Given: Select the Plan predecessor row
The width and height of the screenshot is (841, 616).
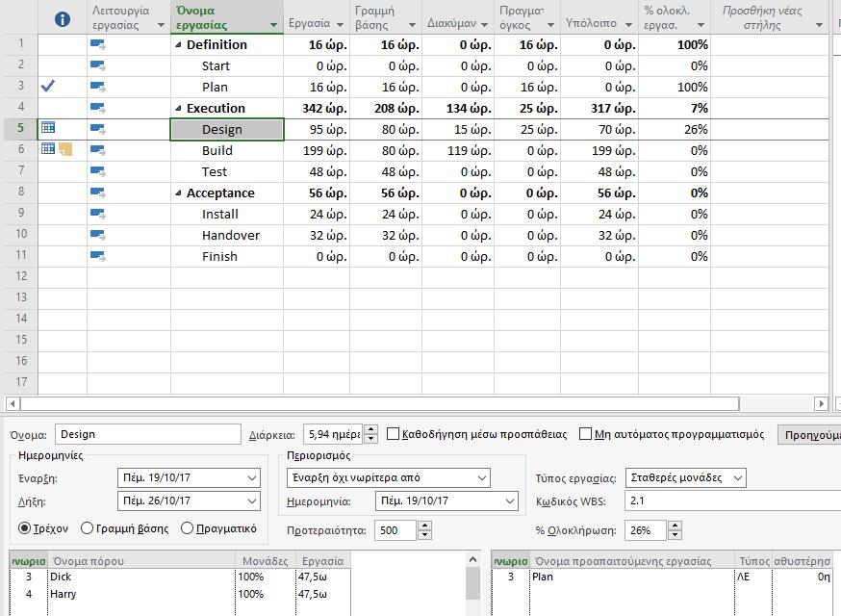Looking at the screenshot, I should (662, 577).
